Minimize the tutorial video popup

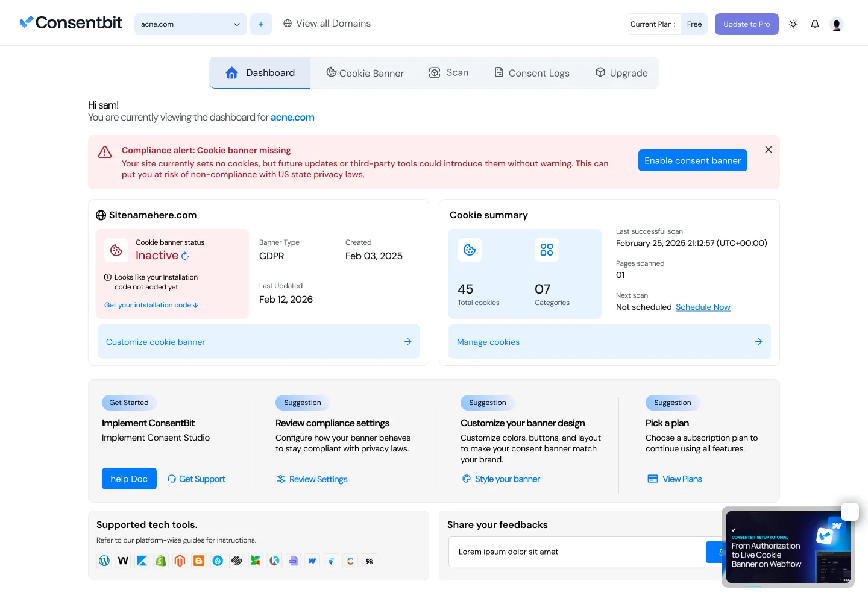tap(850, 512)
